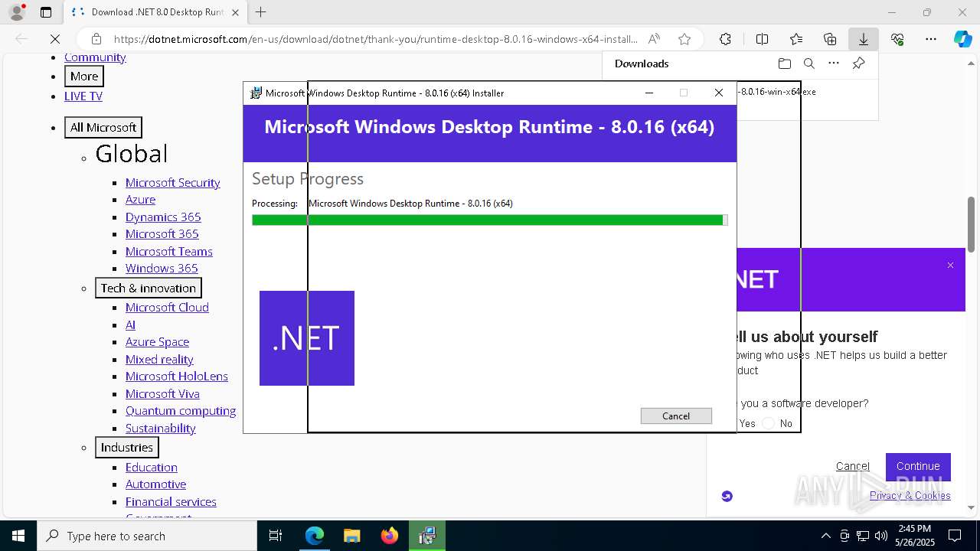Open the Copilot sidebar icon
Viewport: 980px width, 551px height.
pos(962,39)
